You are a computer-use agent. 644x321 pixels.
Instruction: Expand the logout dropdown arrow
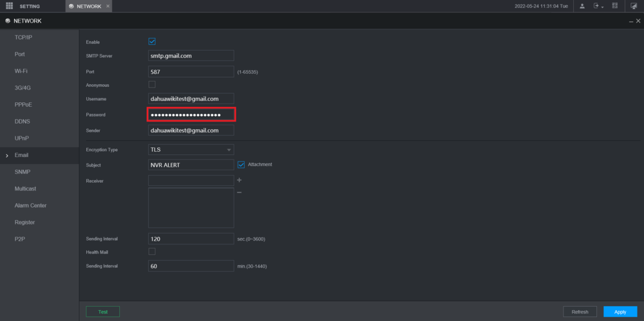pos(603,6)
